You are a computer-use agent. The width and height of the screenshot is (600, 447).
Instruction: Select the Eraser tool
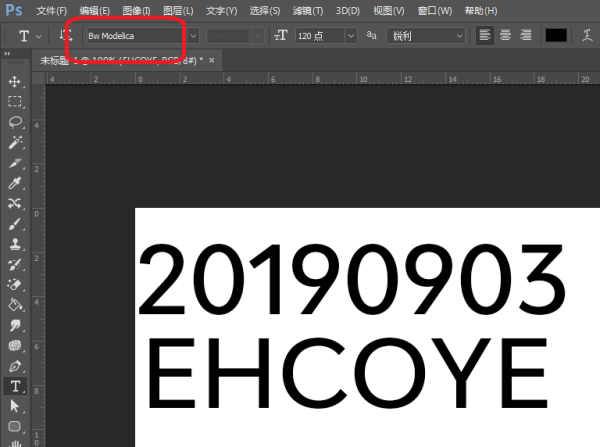15,285
